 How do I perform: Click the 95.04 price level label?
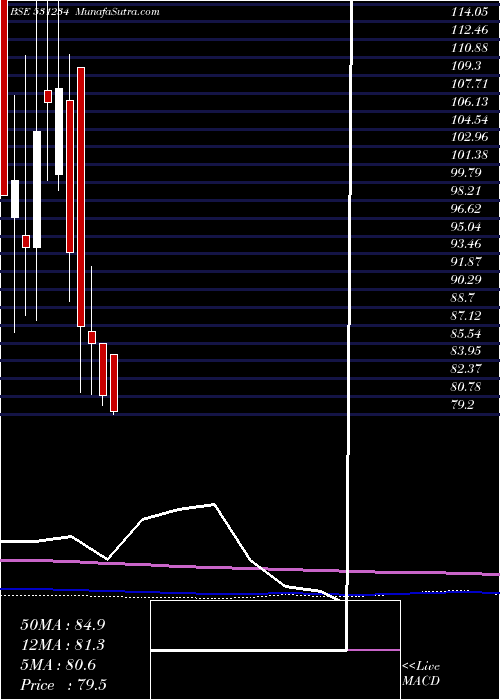[466, 226]
